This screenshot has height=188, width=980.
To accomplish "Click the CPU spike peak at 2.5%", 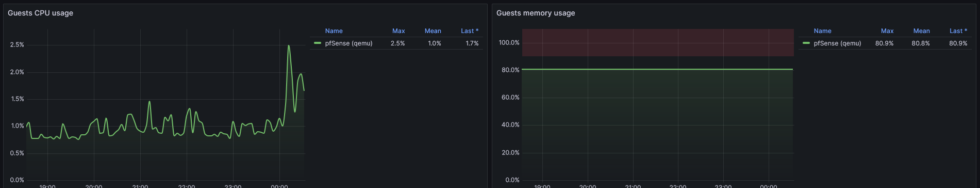I will pyautogui.click(x=289, y=45).
